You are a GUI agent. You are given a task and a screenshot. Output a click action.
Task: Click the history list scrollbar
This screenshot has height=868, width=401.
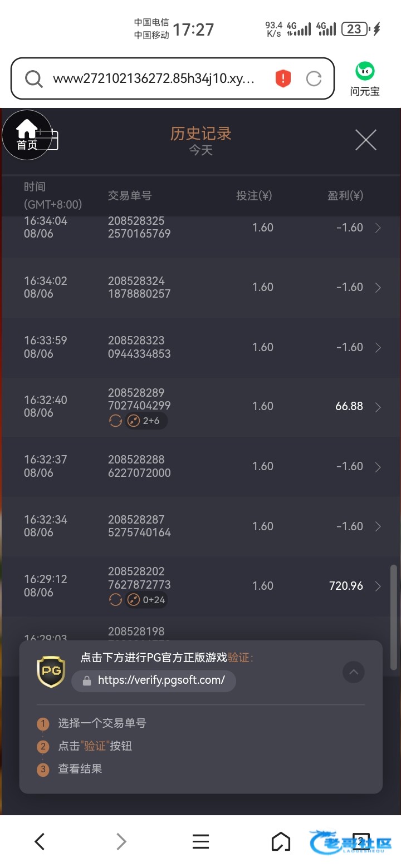[394, 617]
